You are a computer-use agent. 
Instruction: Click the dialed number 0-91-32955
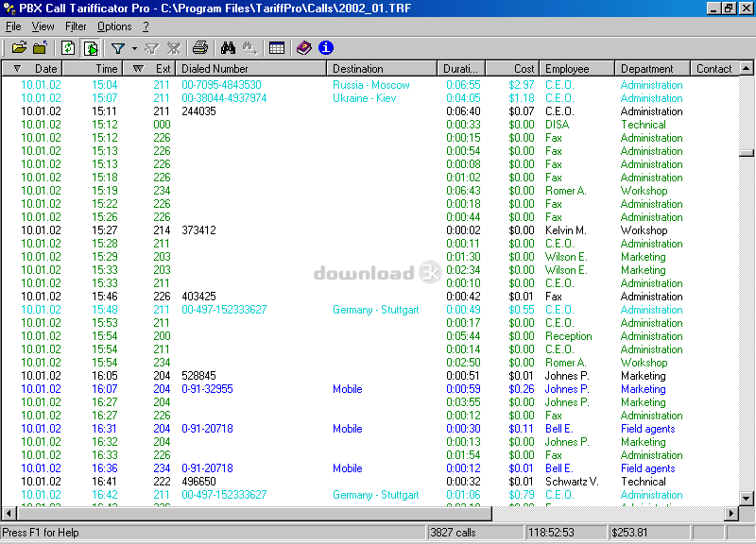[207, 389]
